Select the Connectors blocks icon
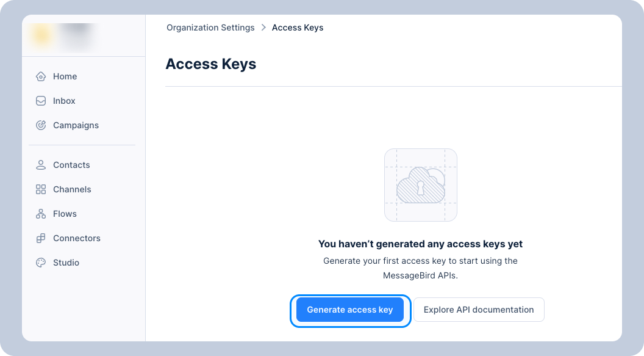This screenshot has height=356, width=644. tap(41, 238)
